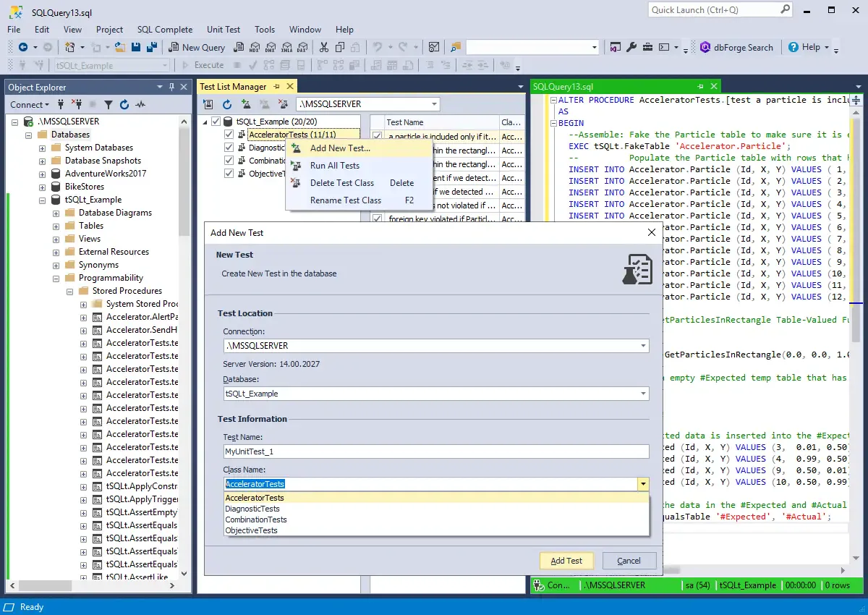Viewport: 868px width, 615px height.
Task: Click the dbForge Search icon
Action: click(x=705, y=47)
